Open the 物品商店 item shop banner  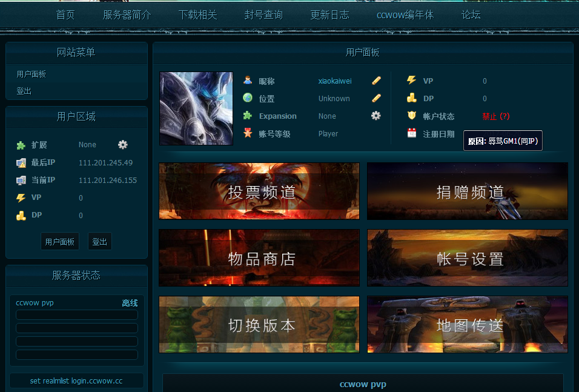259,258
